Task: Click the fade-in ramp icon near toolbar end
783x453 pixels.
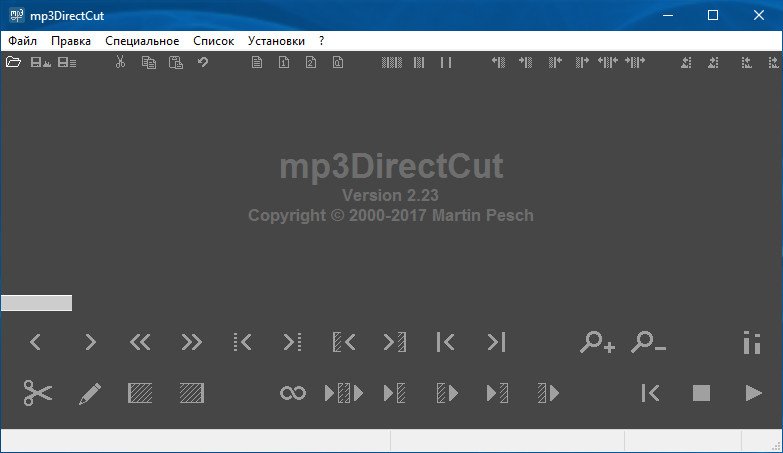Action: pos(686,62)
